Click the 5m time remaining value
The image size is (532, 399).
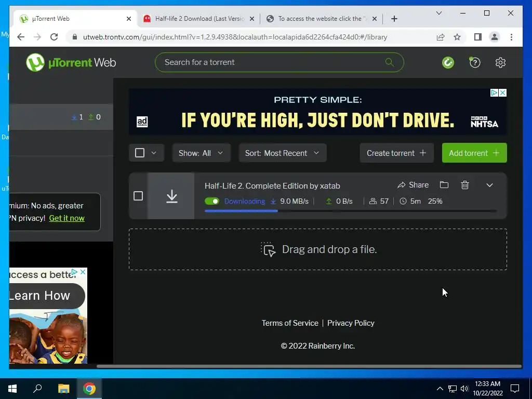tap(415, 201)
